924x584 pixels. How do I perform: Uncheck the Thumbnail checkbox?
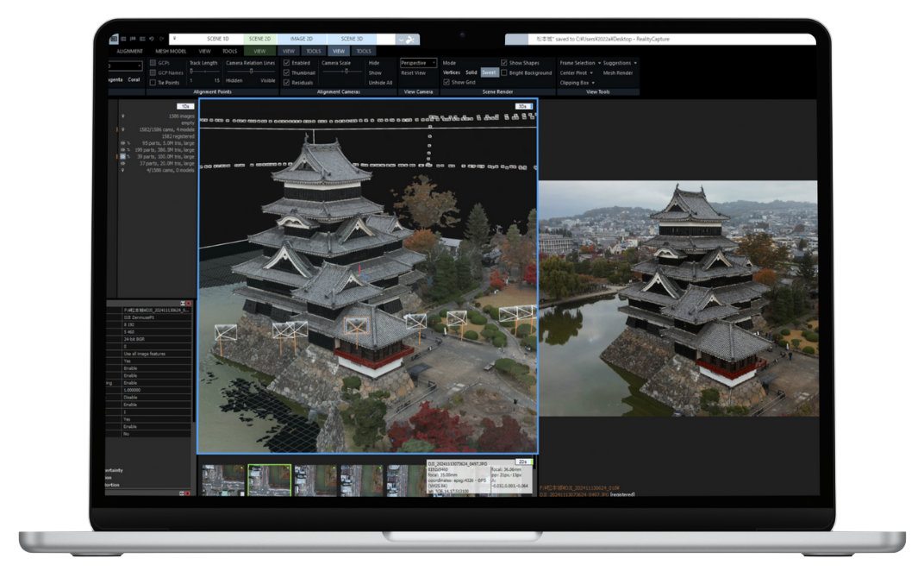coord(286,72)
